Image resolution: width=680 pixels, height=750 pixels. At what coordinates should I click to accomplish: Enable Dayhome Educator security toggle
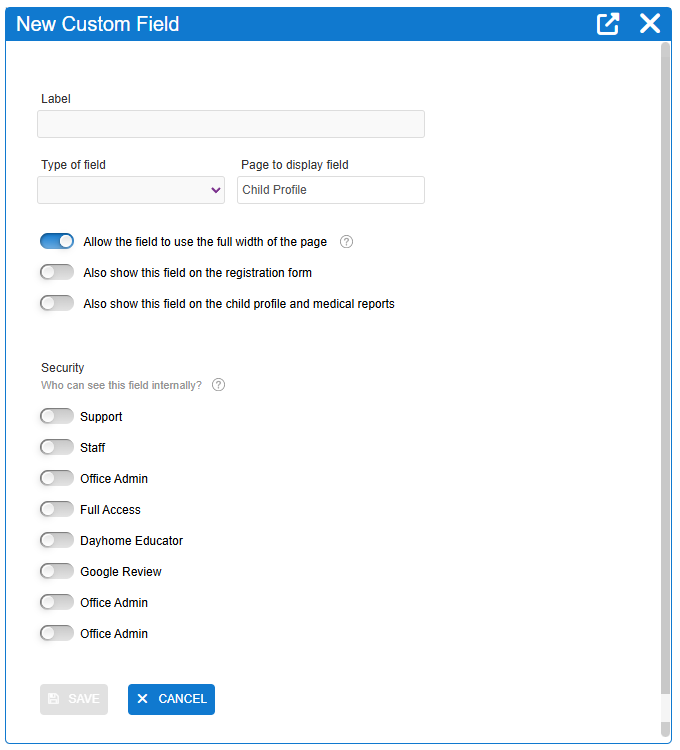coord(57,540)
